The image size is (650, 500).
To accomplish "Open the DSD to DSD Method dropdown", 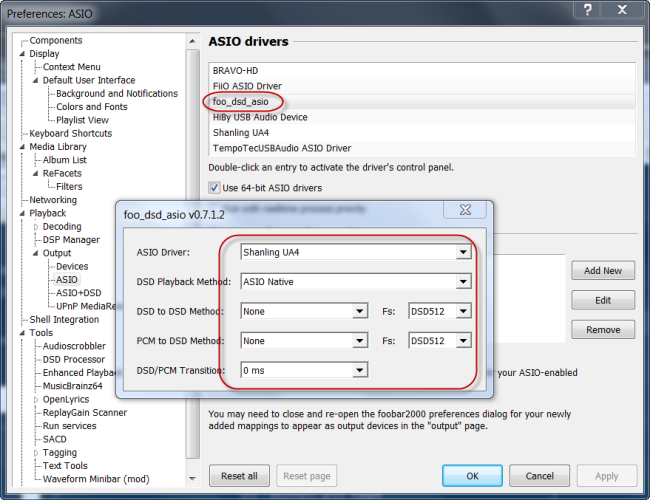I will tap(360, 311).
